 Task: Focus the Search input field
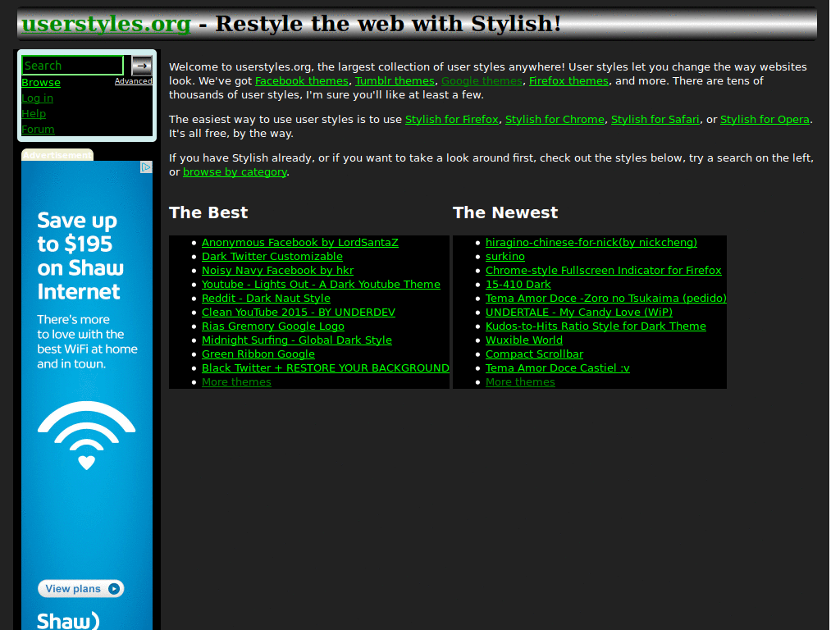[x=73, y=66]
